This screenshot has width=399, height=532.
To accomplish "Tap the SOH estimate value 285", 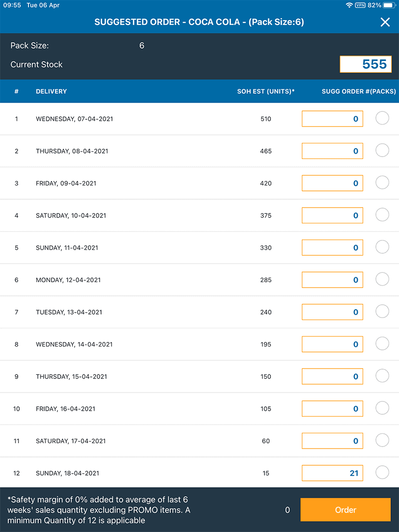I will (x=266, y=280).
